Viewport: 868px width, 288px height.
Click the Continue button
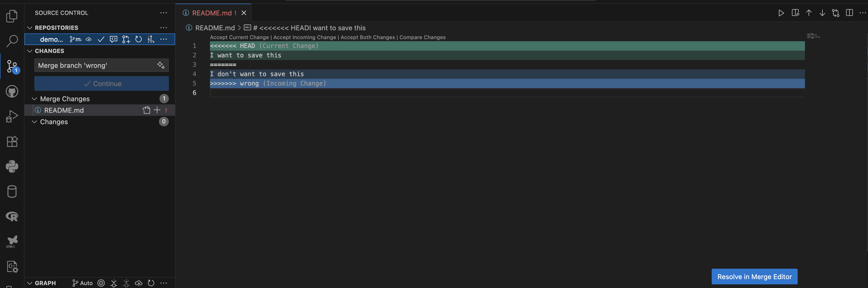pyautogui.click(x=101, y=83)
